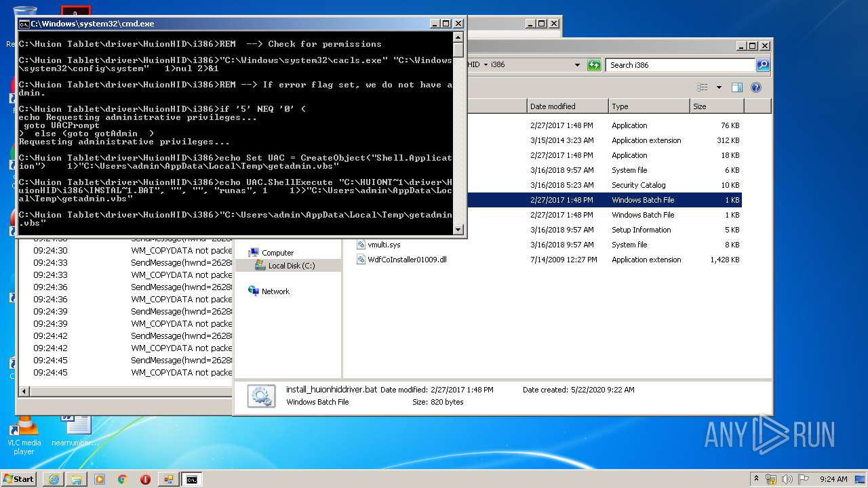Launch Internet Explorer from taskbar
Viewport: 868px width, 488px height.
click(x=54, y=479)
